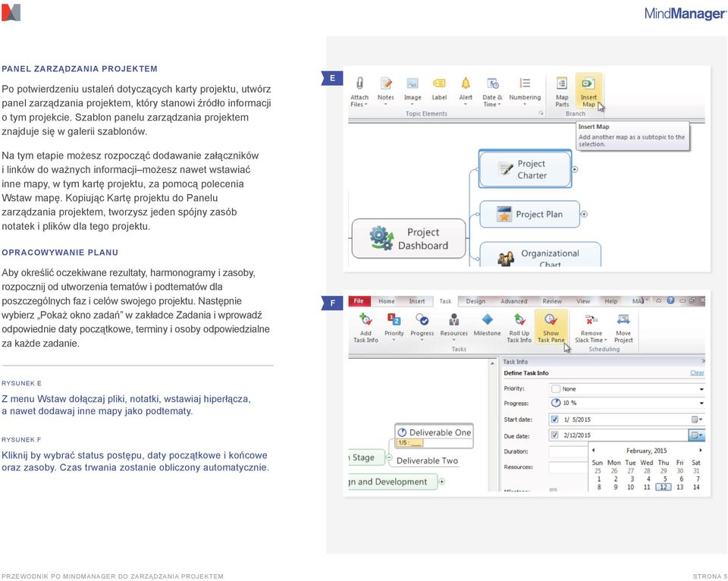This screenshot has height=581, width=728.
Task: Open the File tab
Action: 359,301
